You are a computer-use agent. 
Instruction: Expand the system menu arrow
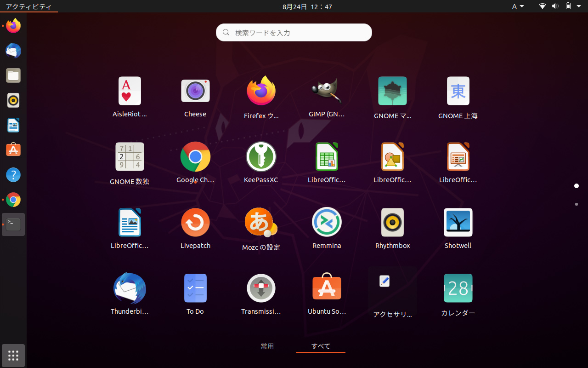pos(579,6)
